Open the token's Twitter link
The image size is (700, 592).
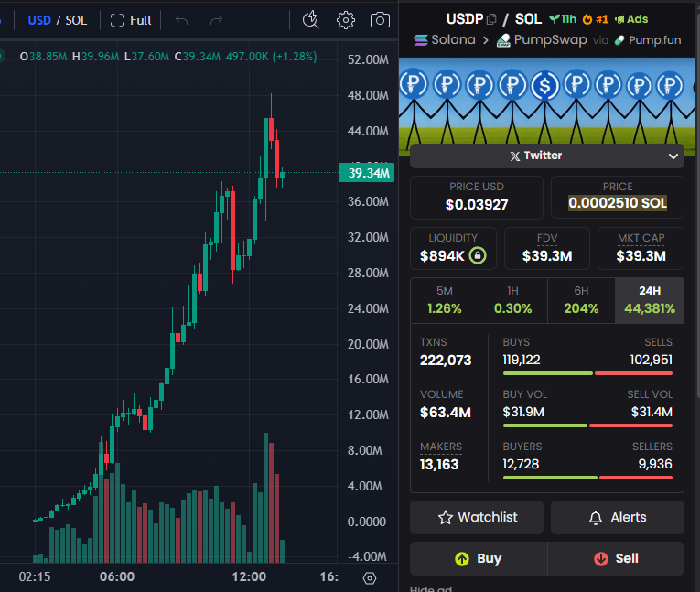[535, 156]
